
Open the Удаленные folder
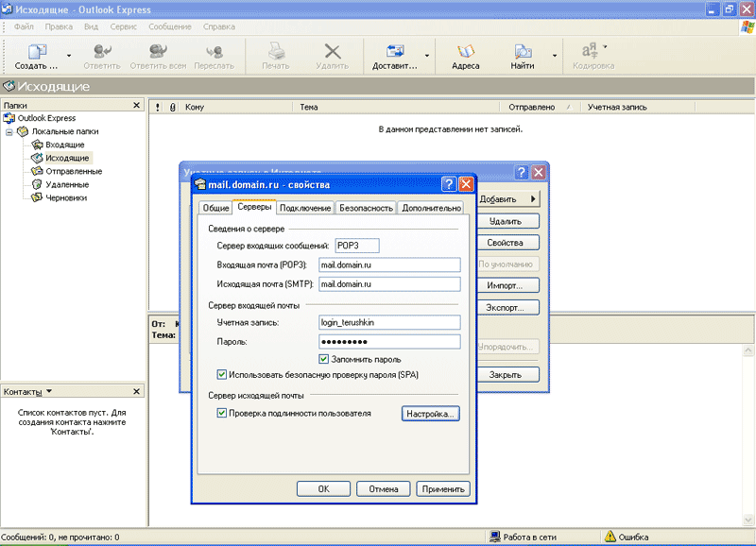pyautogui.click(x=67, y=184)
